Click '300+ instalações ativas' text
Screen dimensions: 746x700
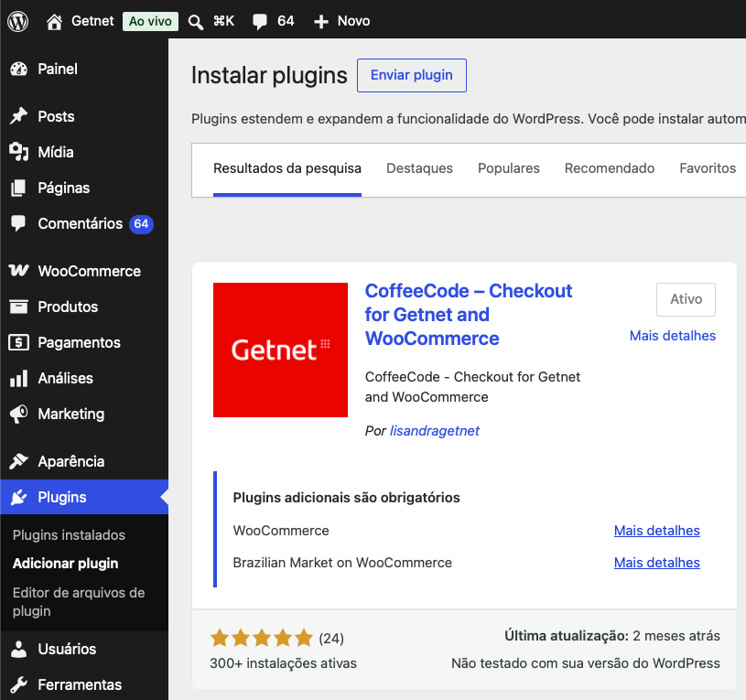pyautogui.click(x=283, y=663)
